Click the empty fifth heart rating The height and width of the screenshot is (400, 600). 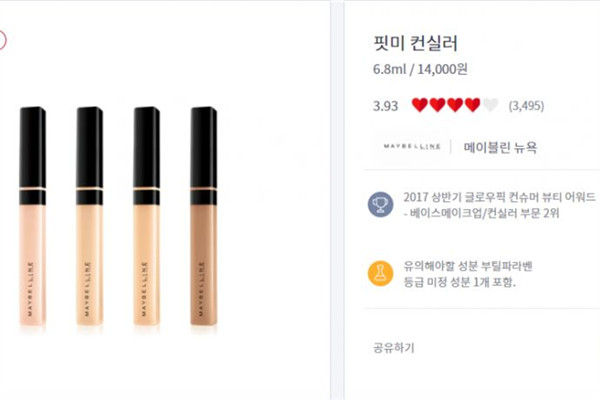(490, 105)
